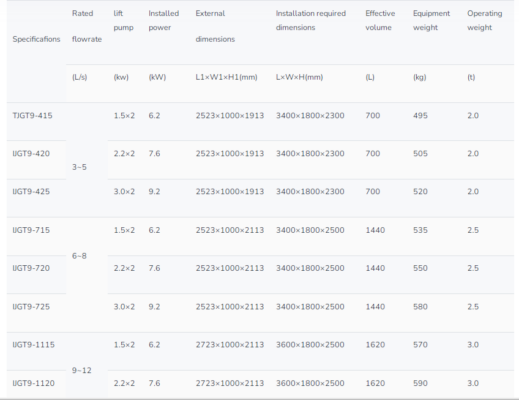Click the Installation required dimensions header
The width and height of the screenshot is (519, 400).
311,20
